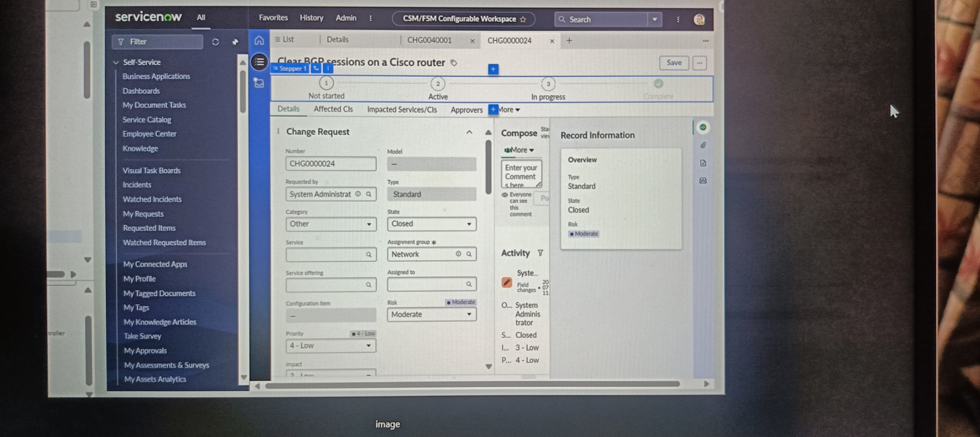Open the attachments paperclip in contextual sidebar
The width and height of the screenshot is (980, 437).
pos(703,145)
